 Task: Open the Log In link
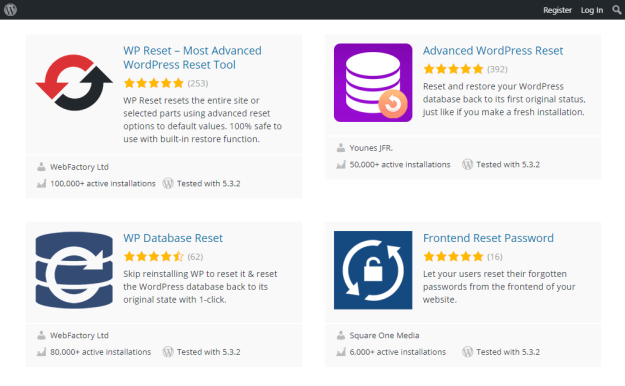(x=592, y=10)
